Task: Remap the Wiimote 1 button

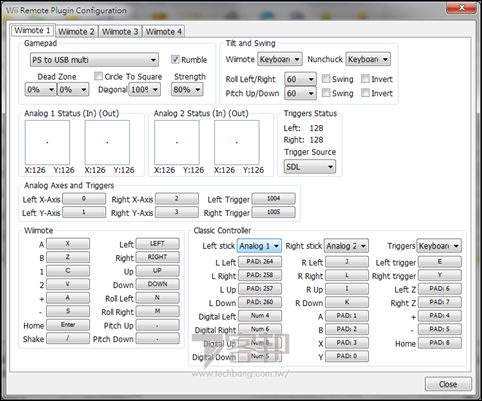Action: pyautogui.click(x=68, y=271)
